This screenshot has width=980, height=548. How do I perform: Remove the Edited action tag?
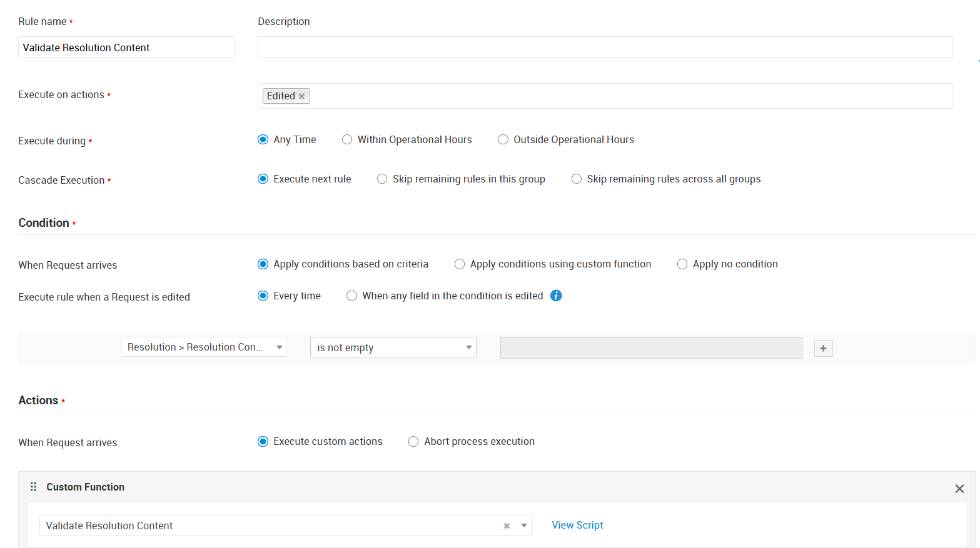coord(301,96)
